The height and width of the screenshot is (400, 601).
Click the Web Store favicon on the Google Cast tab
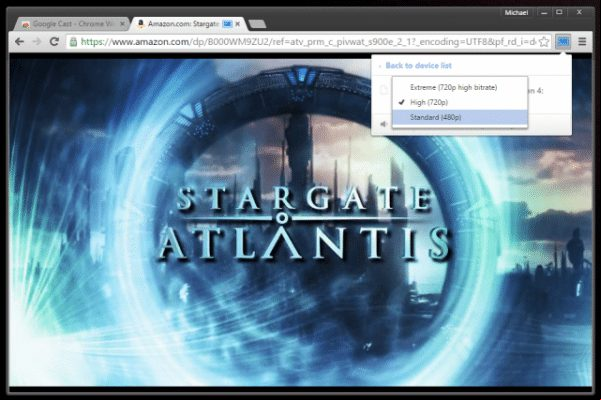(x=26, y=25)
